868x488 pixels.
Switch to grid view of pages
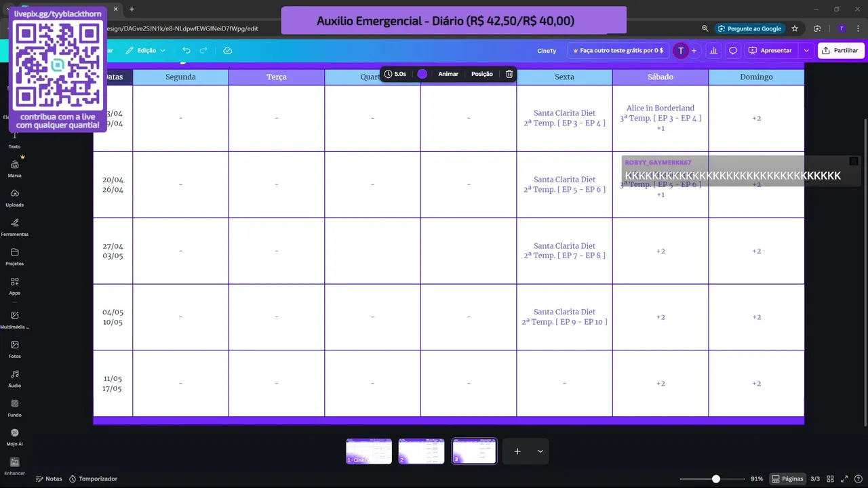830,479
